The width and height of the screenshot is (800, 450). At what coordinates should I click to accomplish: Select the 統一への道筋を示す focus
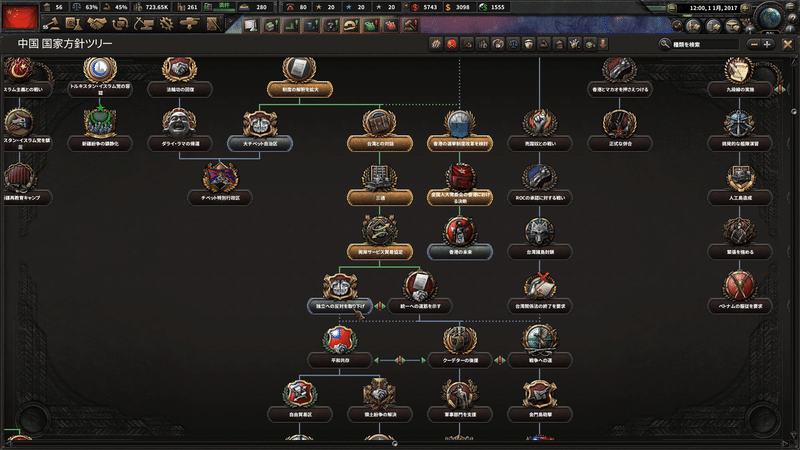[x=420, y=293]
